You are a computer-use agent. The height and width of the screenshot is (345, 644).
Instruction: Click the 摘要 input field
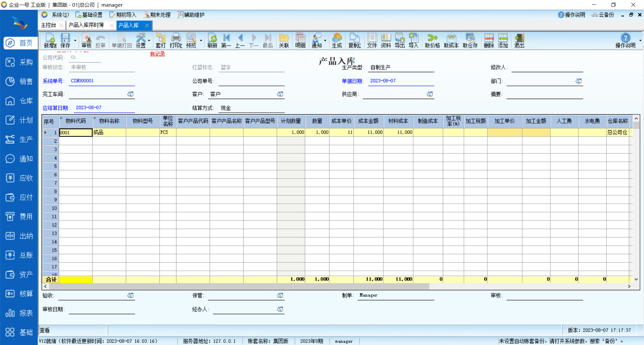click(544, 94)
